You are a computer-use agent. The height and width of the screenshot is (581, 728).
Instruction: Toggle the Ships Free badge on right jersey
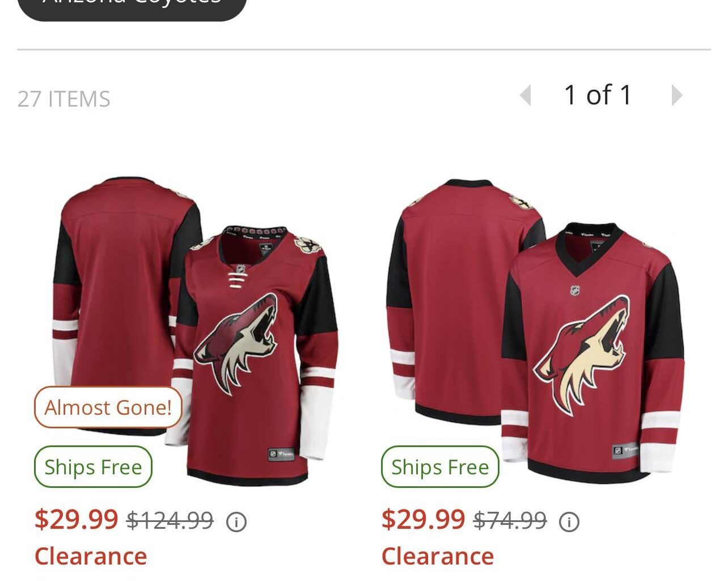click(439, 466)
